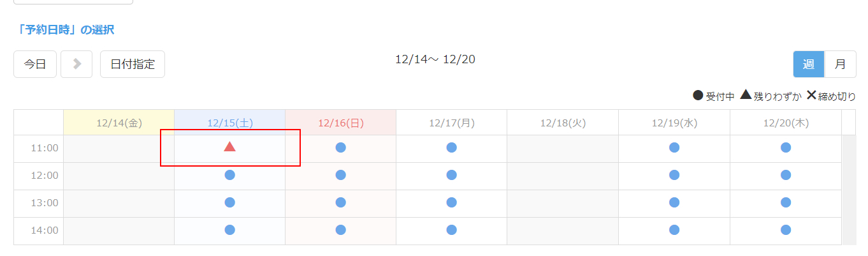The width and height of the screenshot is (868, 256).
Task: Pick the 12/17 Monday 14:00 slot circle
Action: pos(452,230)
